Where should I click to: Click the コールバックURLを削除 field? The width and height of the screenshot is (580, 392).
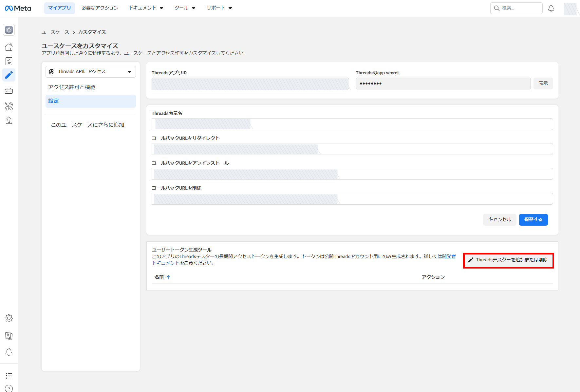(x=352, y=199)
